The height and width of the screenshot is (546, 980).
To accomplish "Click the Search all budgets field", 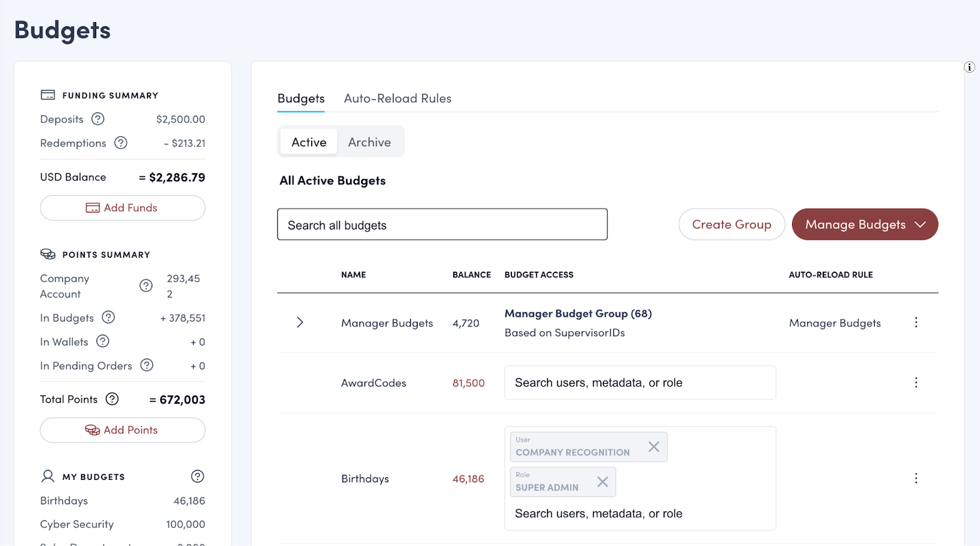I will 442,225.
